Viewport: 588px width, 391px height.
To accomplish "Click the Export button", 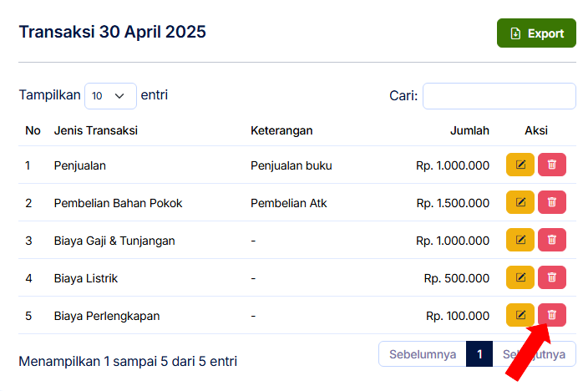I will click(x=536, y=33).
